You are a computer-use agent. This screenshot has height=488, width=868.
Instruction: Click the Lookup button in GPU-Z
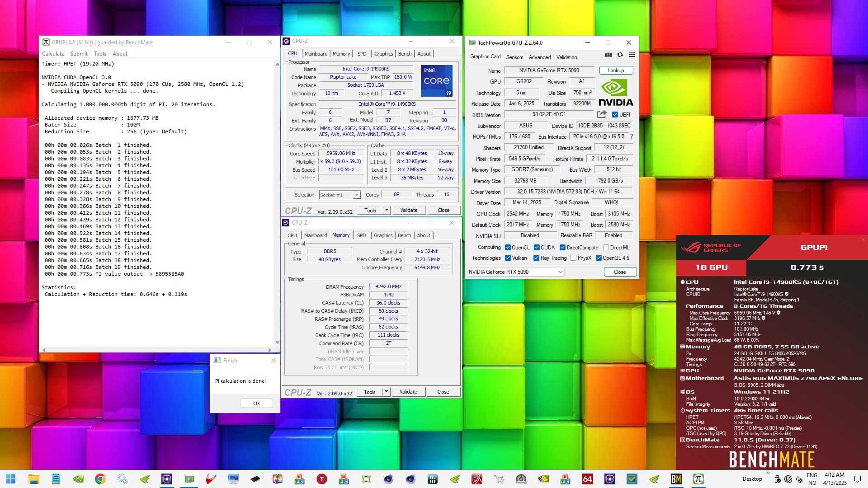[x=616, y=70]
